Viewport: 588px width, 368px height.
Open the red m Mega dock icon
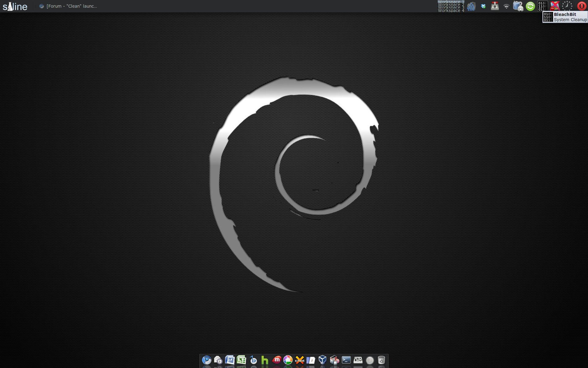click(x=277, y=360)
